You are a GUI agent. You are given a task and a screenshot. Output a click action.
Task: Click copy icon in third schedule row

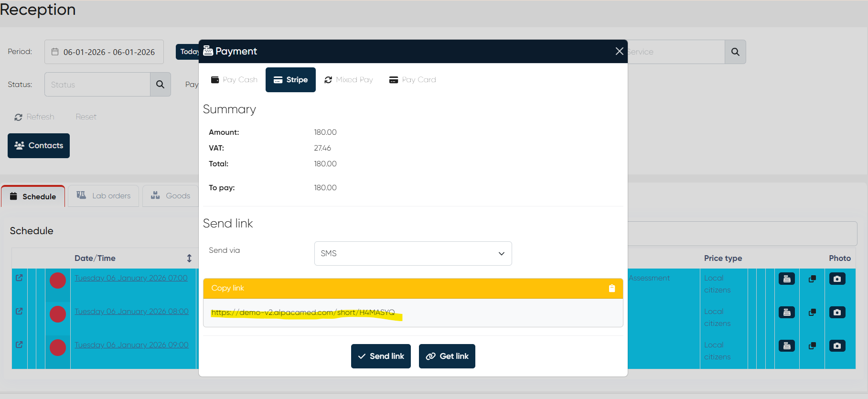click(x=812, y=345)
